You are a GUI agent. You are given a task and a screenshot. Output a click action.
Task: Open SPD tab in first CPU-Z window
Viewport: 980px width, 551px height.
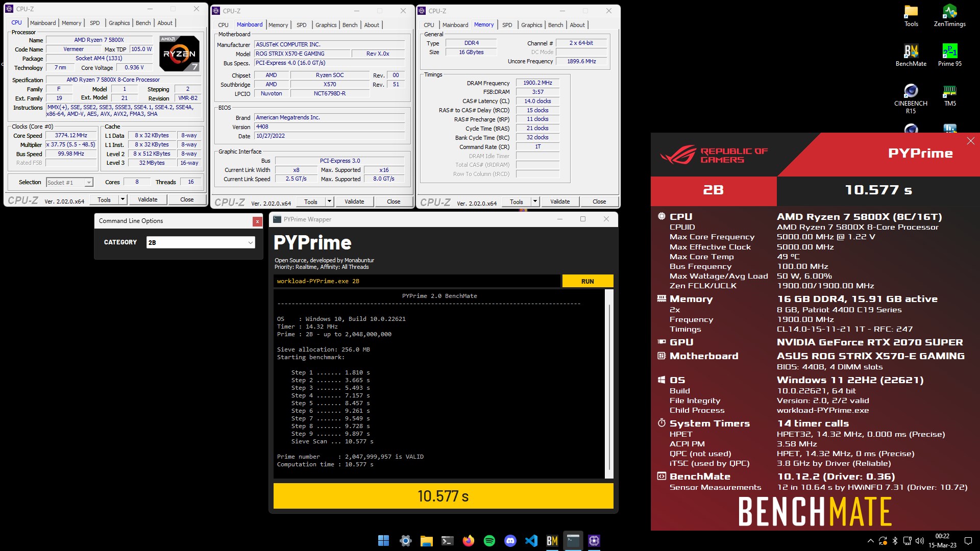pos(95,23)
